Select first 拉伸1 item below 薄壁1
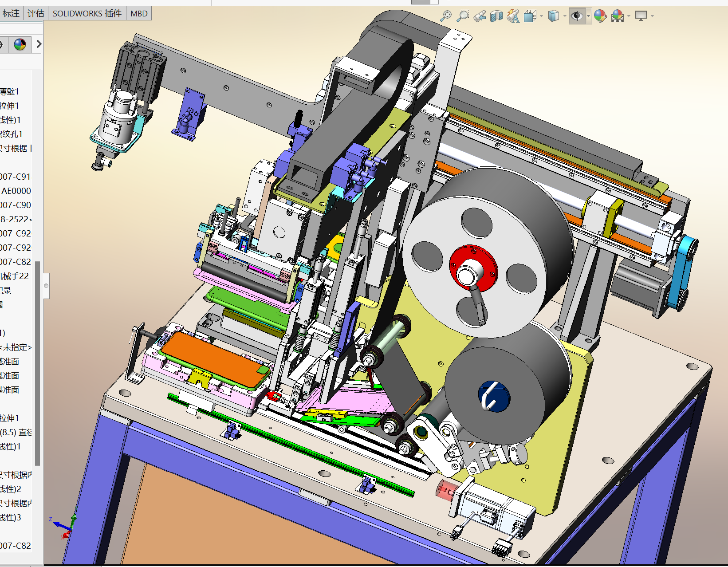This screenshot has width=728, height=567. pos(9,106)
